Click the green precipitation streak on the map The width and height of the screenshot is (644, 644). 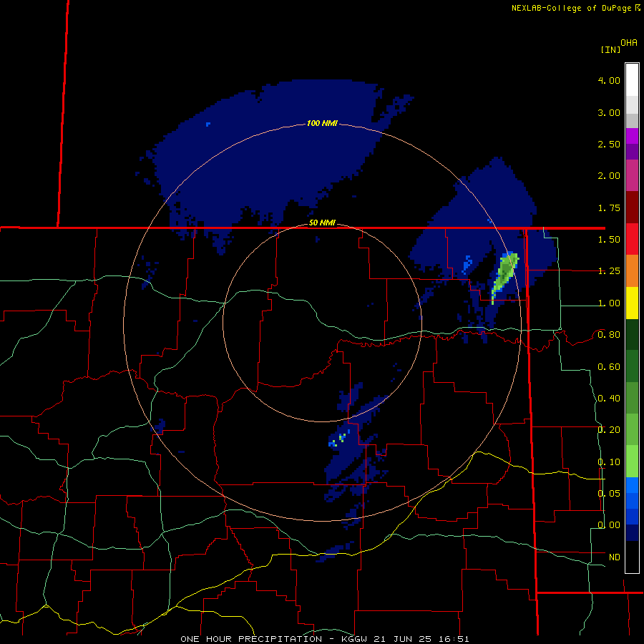(504, 275)
